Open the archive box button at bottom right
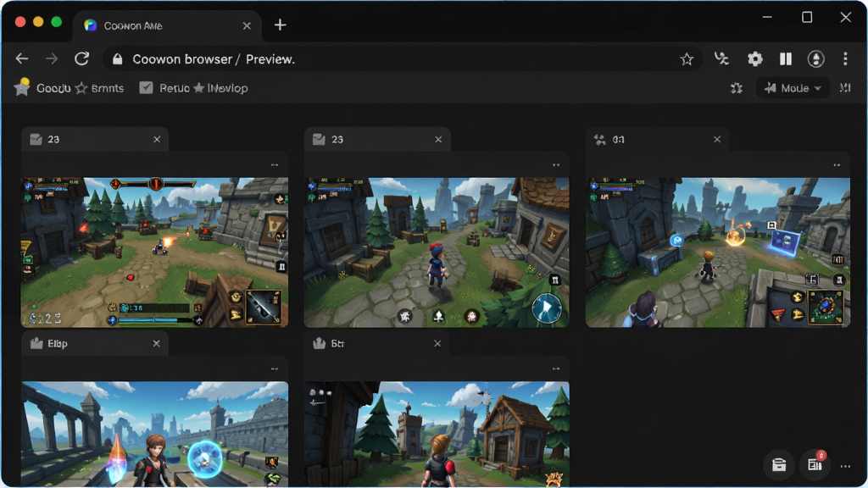This screenshot has width=868, height=488. pyautogui.click(x=780, y=465)
